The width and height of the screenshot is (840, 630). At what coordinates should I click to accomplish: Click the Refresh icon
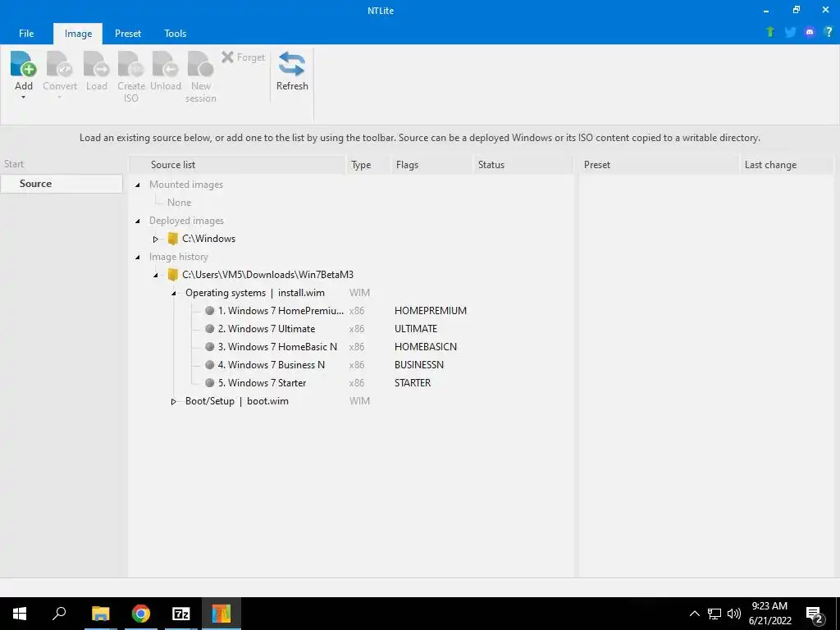point(292,64)
